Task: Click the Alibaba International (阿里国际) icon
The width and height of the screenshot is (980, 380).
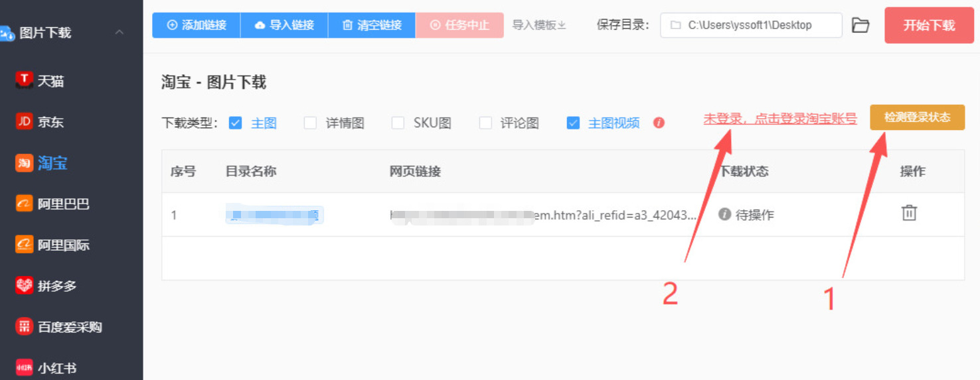Action: 24,245
